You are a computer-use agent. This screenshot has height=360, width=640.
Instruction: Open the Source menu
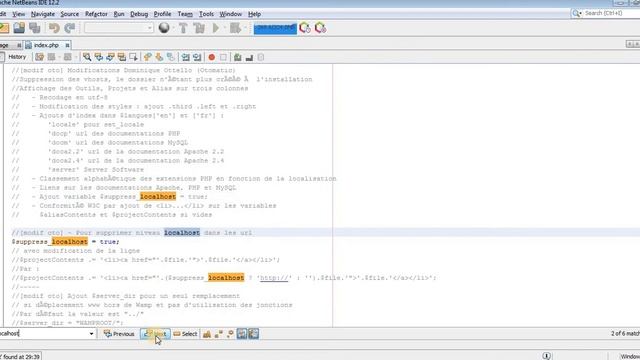coord(70,14)
